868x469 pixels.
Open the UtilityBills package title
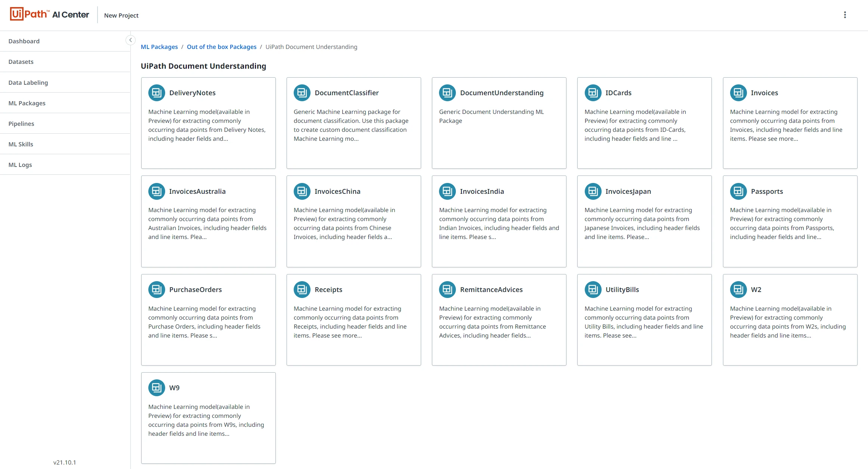click(622, 289)
